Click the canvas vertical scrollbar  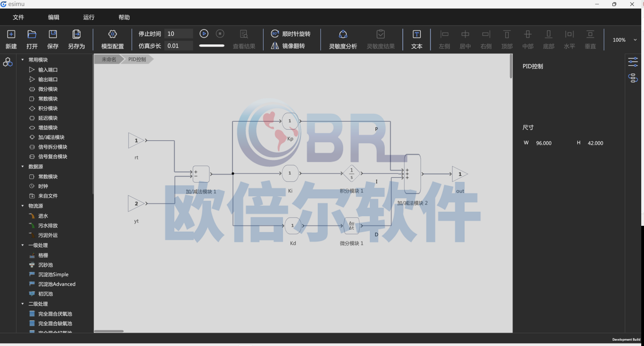pyautogui.click(x=511, y=66)
